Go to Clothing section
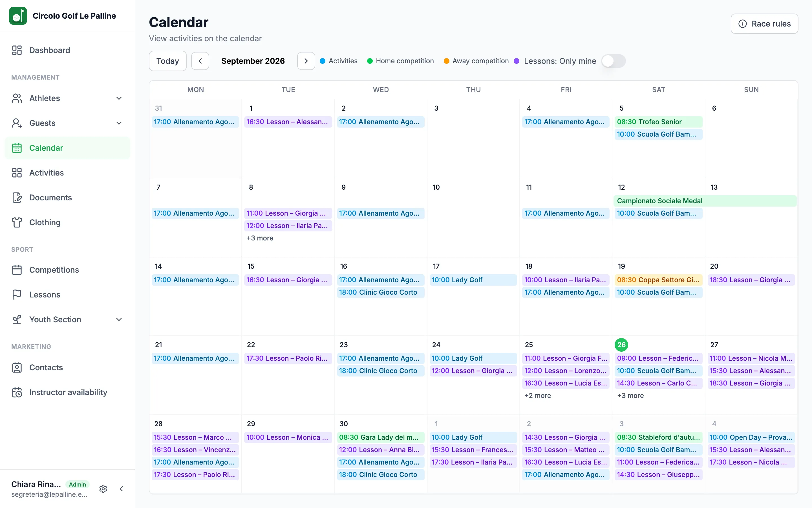The width and height of the screenshot is (812, 508). tap(67, 222)
